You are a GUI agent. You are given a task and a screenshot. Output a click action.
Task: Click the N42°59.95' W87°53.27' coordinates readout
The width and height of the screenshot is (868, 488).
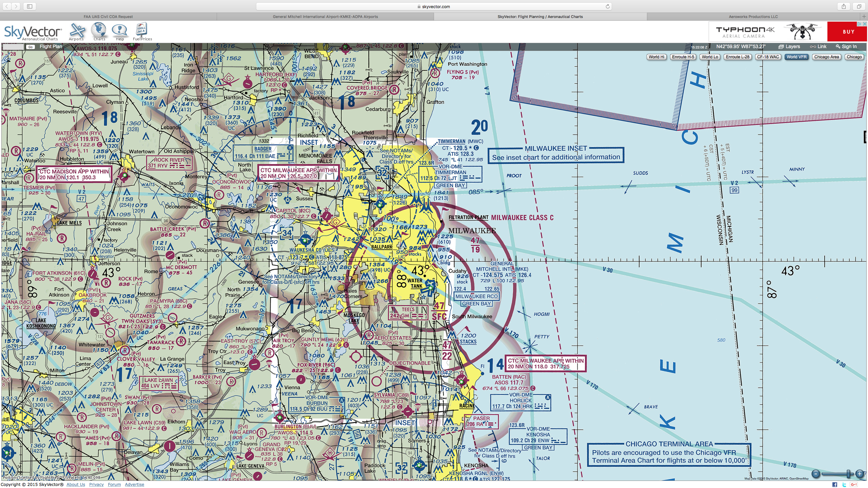741,47
